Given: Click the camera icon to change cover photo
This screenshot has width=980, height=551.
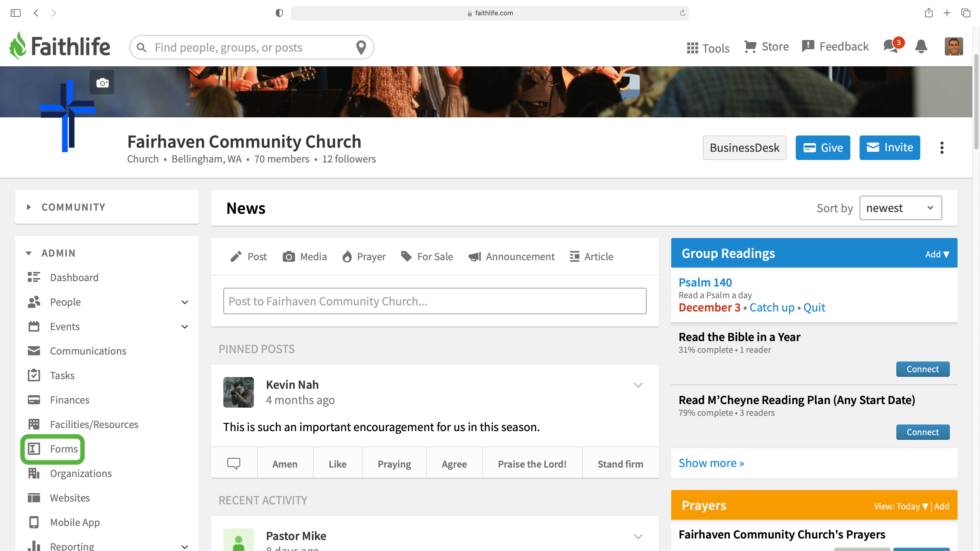Looking at the screenshot, I should click(102, 82).
